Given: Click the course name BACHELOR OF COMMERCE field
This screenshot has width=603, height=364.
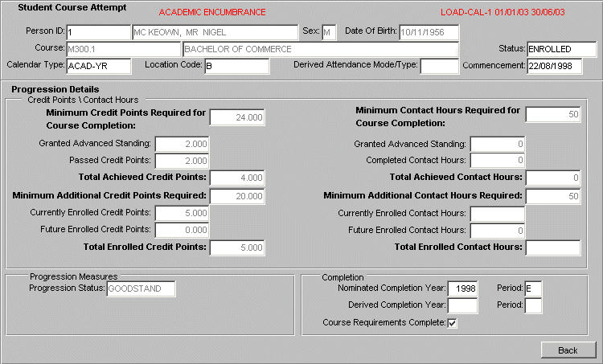Looking at the screenshot, I should [320, 49].
